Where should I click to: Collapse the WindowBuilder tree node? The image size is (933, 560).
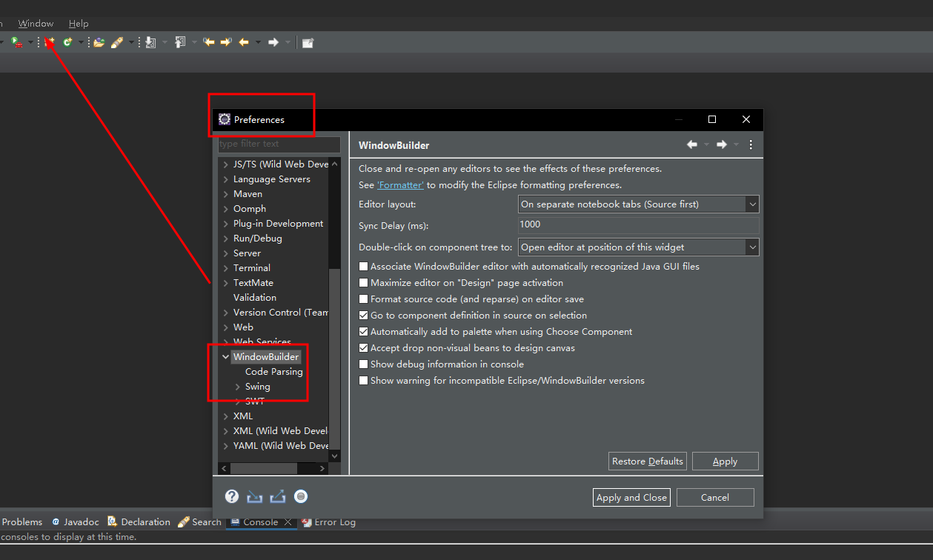pyautogui.click(x=225, y=356)
